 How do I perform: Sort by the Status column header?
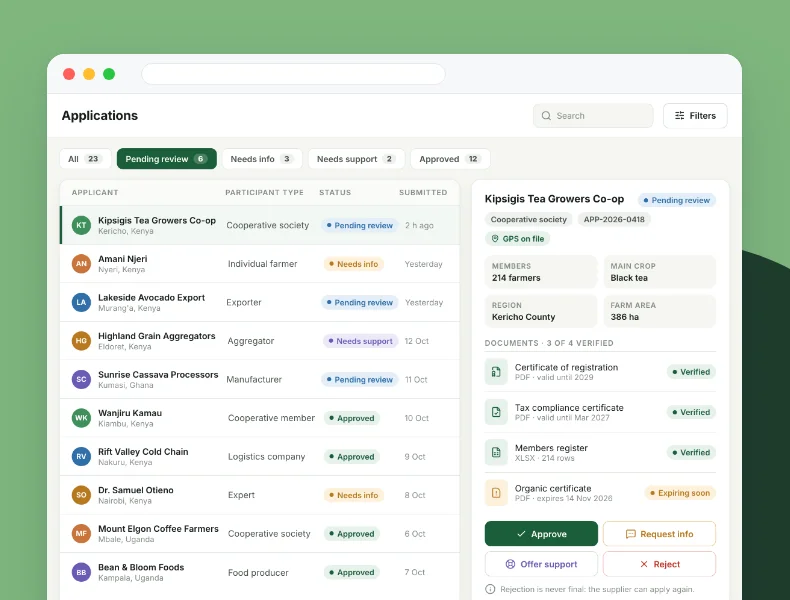pyautogui.click(x=335, y=192)
